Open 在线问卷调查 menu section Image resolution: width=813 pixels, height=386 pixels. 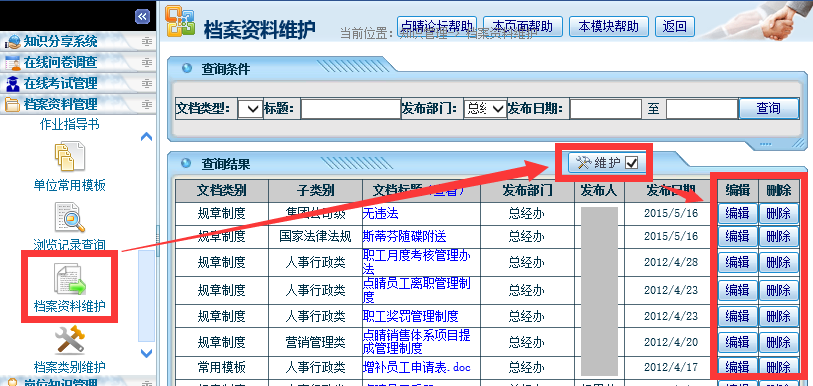pos(60,62)
